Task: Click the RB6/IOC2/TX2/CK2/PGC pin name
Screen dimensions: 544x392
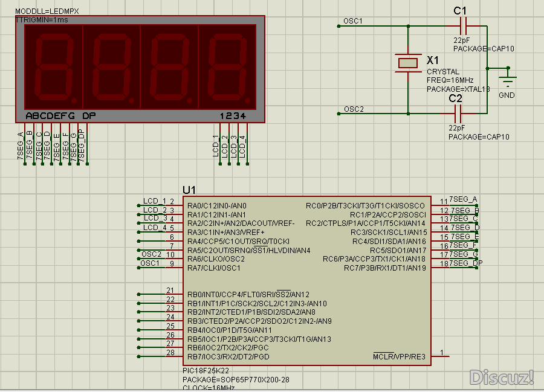Action: pos(228,348)
